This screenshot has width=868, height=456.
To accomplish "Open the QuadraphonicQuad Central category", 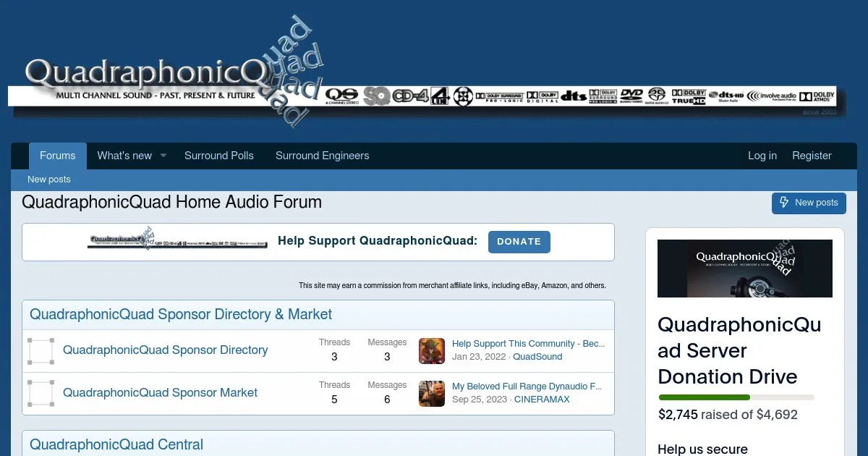I will [116, 445].
